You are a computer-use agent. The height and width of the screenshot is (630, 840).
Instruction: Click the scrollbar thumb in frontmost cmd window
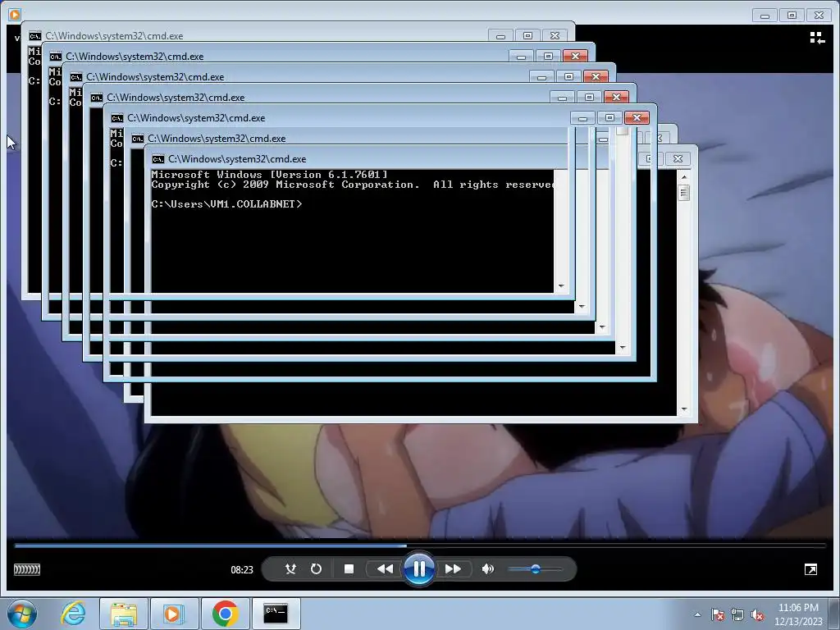683,192
